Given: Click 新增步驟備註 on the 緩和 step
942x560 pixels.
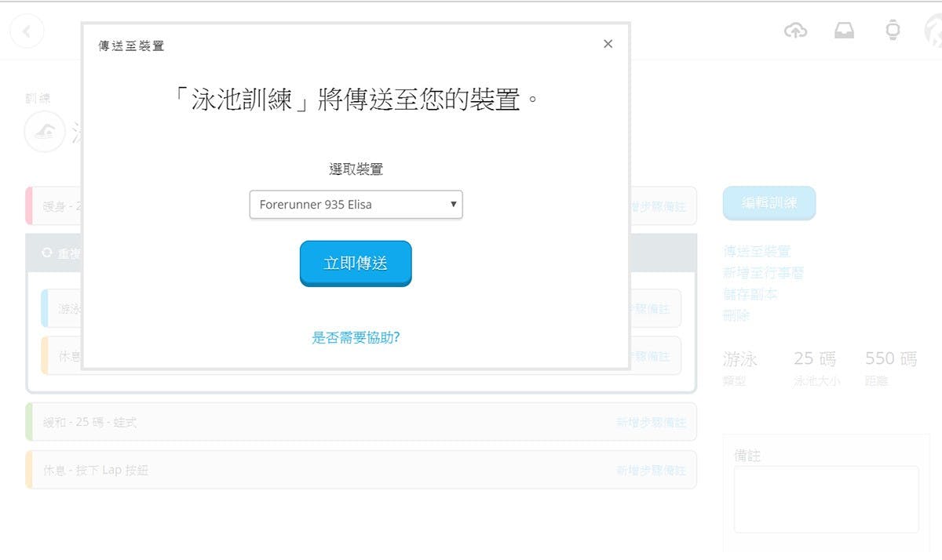Looking at the screenshot, I should [x=651, y=422].
